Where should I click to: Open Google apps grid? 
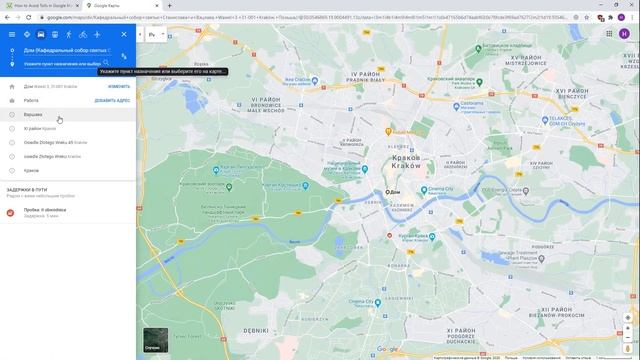point(609,34)
